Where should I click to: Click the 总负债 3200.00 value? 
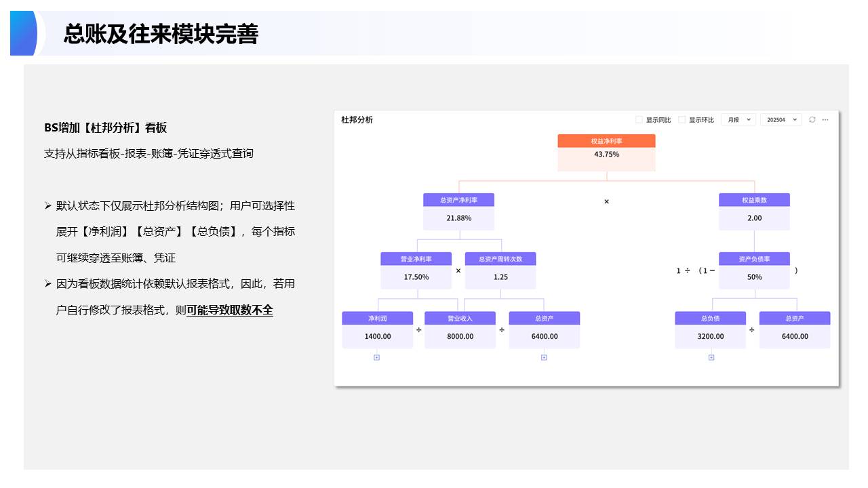pyautogui.click(x=710, y=336)
